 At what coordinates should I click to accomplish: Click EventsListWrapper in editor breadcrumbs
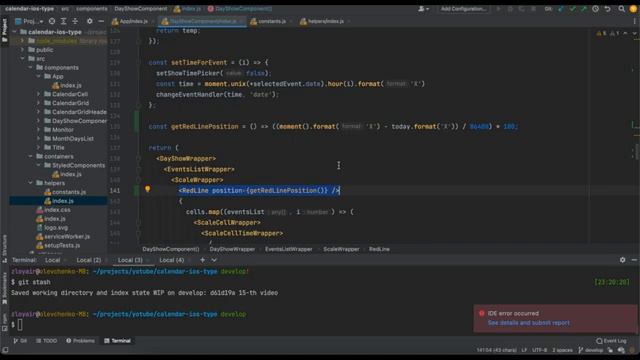[x=289, y=249]
